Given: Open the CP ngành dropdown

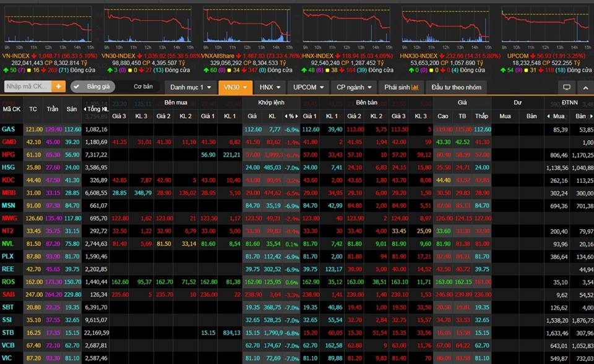Looking at the screenshot, I should point(354,87).
